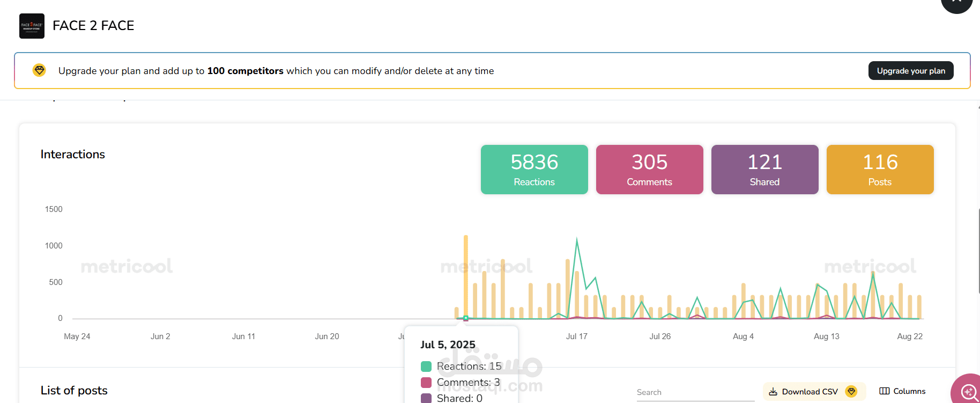Click the Upgrade your plan button
This screenshot has width=980, height=403.
point(911,71)
